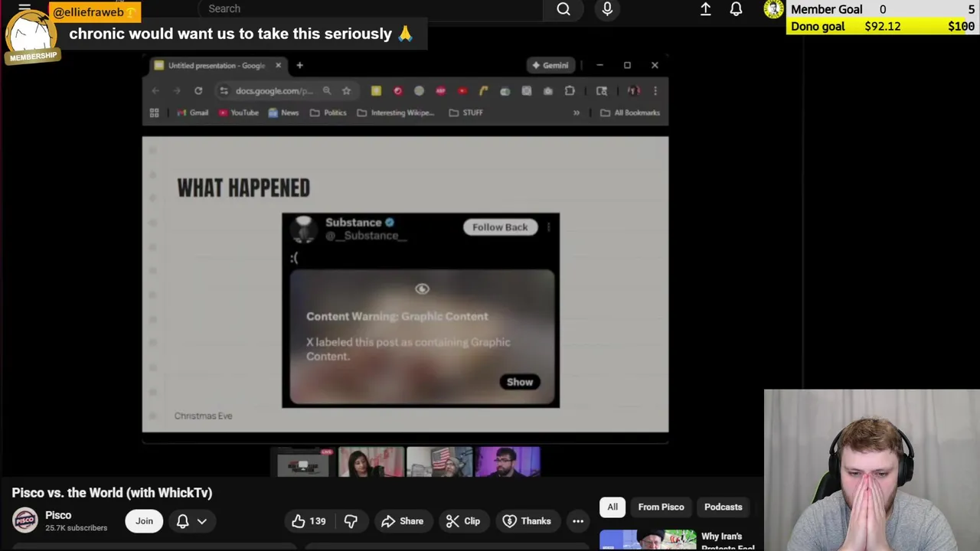Select the woman in red participant thumbnail

[x=371, y=463]
